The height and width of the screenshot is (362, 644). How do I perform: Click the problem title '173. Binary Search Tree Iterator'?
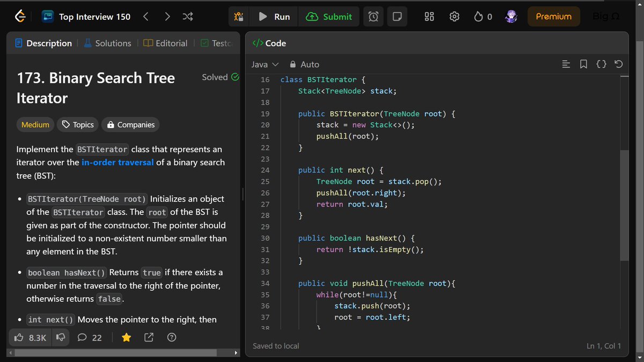pos(96,88)
